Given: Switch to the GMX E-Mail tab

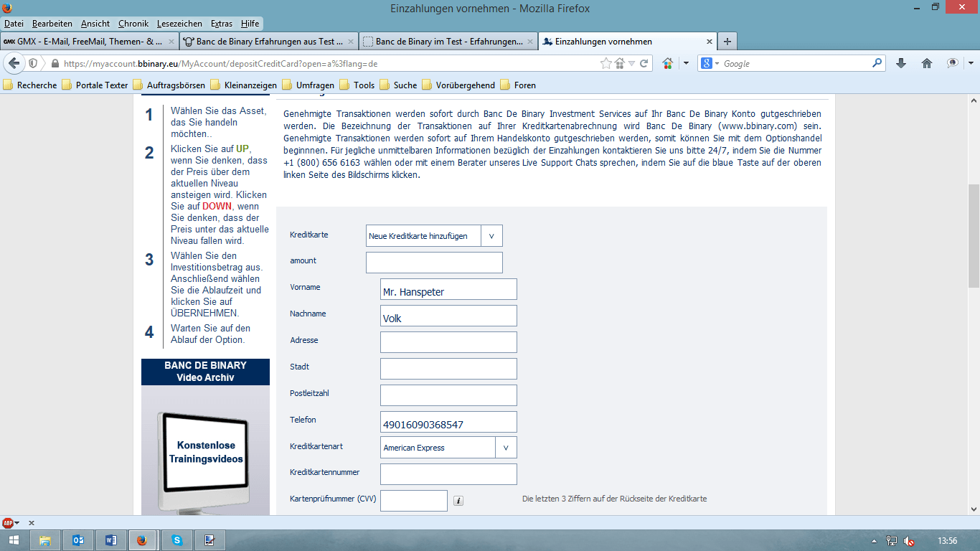Looking at the screenshot, I should click(89, 42).
